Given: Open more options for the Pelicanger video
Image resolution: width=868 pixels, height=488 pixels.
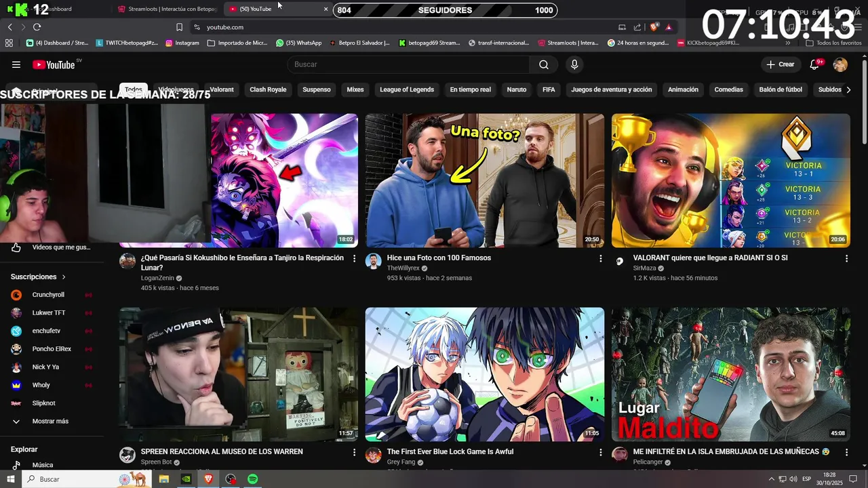Looking at the screenshot, I should [846, 452].
